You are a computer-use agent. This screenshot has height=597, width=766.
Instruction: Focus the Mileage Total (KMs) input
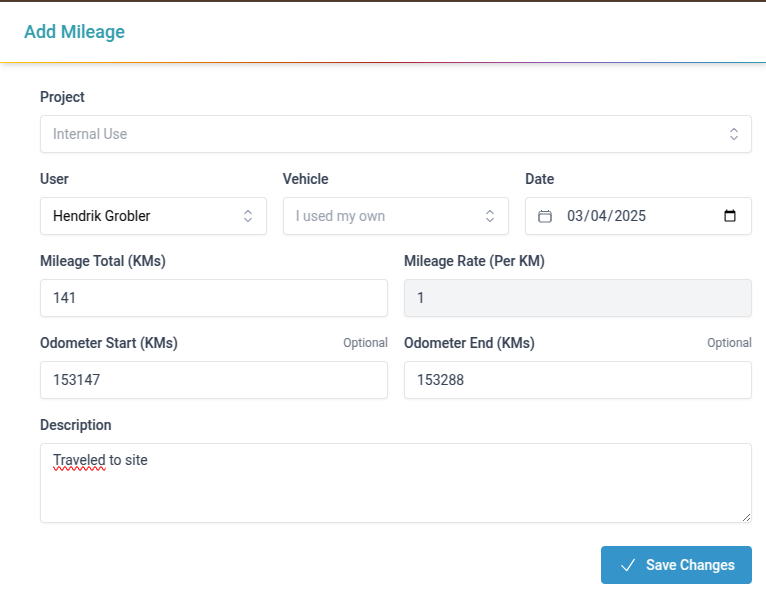(213, 298)
